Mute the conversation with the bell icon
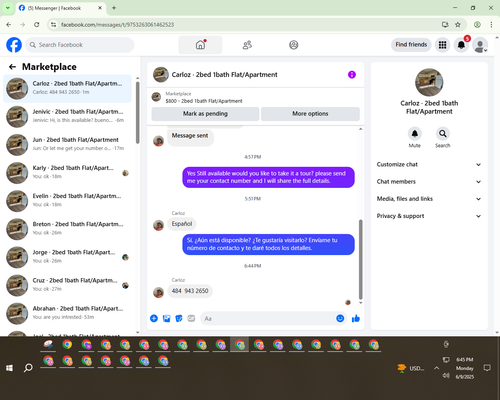This screenshot has width=500, height=400. click(x=415, y=134)
